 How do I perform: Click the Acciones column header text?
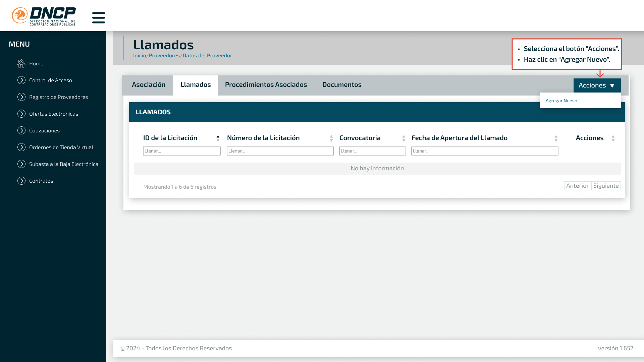(590, 138)
